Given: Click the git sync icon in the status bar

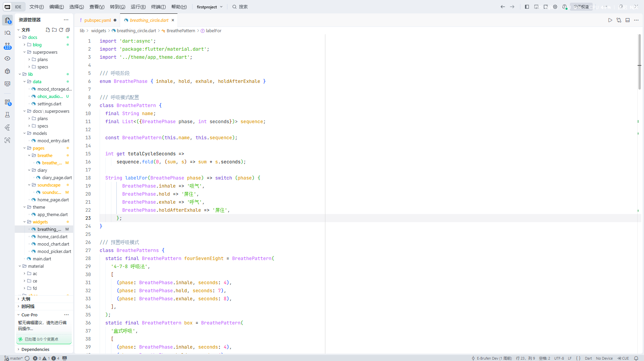Looking at the screenshot, I should (x=27, y=358).
